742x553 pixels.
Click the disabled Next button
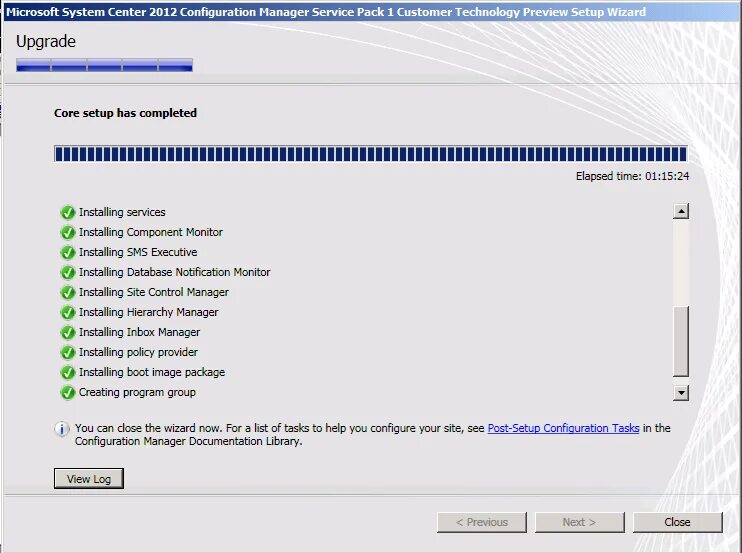coord(580,522)
